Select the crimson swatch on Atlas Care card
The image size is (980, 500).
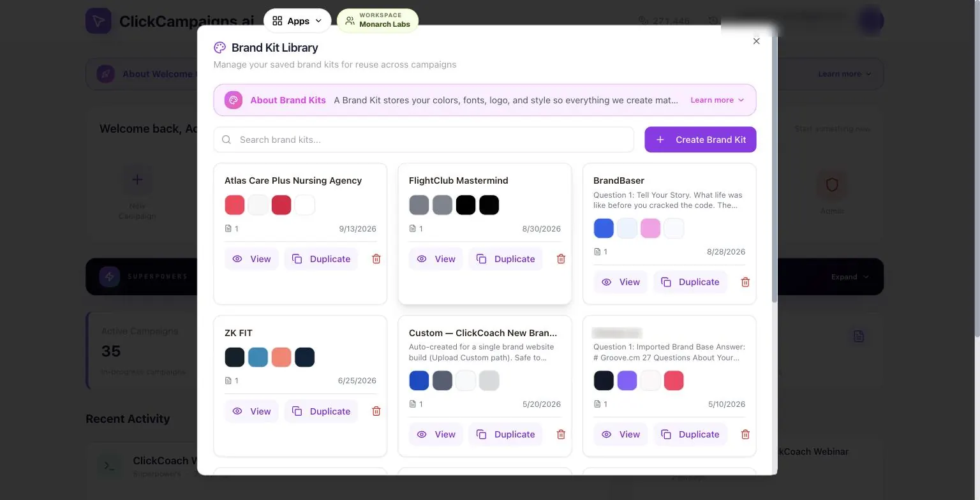[x=281, y=205]
